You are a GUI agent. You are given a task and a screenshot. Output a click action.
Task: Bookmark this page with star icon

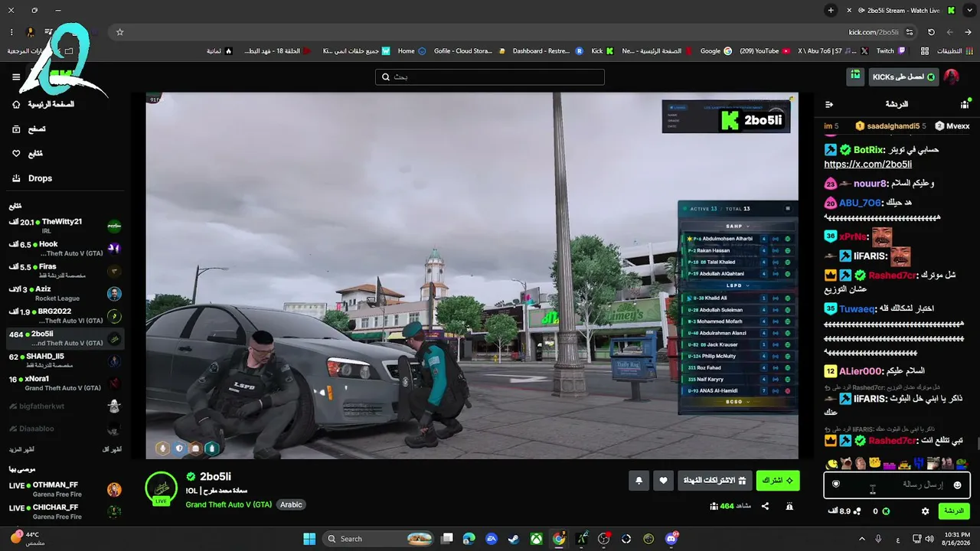(119, 32)
